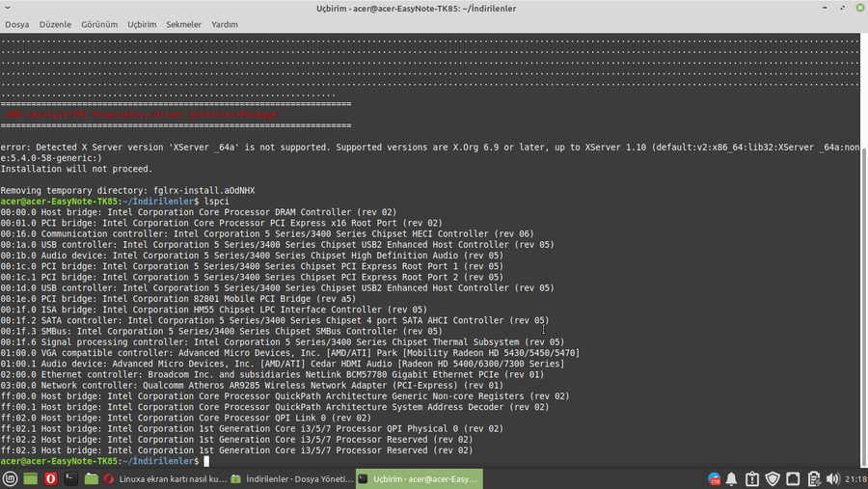Click the 'ff:00.1 Host bridge' System Address Decoder line
This screenshot has height=489, width=868.
(275, 407)
